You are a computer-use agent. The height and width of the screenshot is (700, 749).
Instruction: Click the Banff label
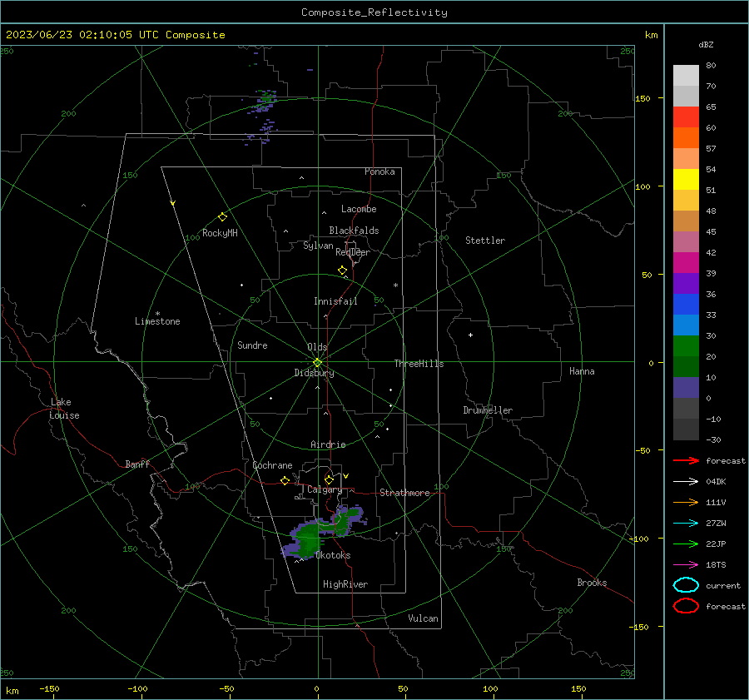pyautogui.click(x=137, y=464)
